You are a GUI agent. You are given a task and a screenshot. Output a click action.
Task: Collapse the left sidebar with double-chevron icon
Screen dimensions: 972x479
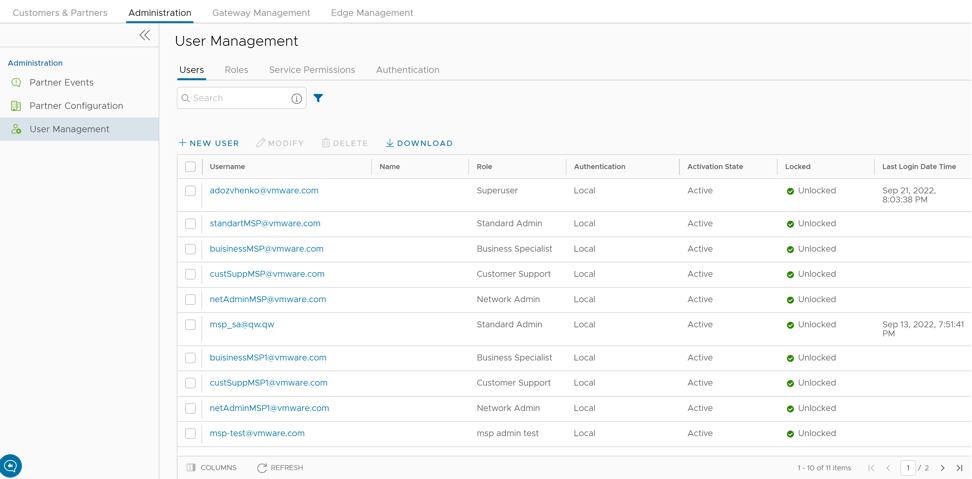point(145,35)
